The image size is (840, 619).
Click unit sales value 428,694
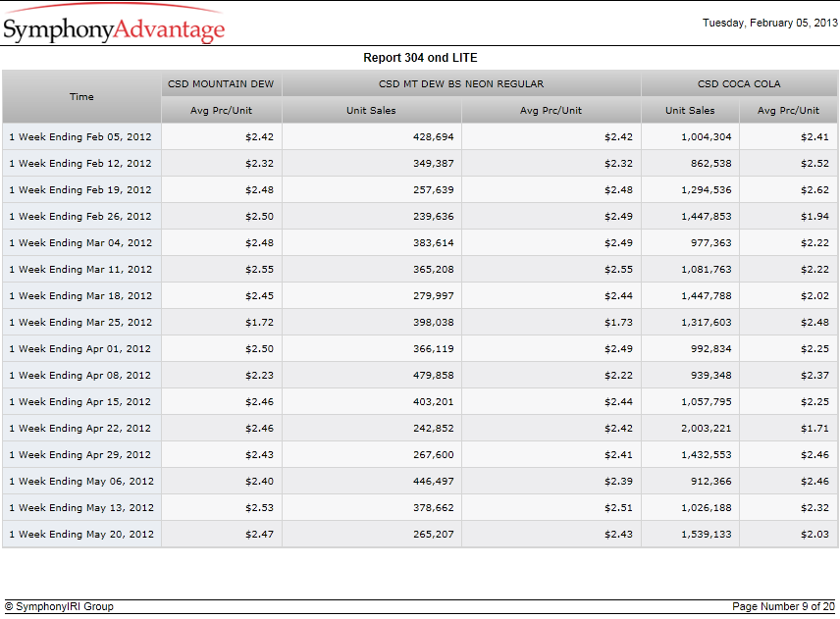click(x=434, y=137)
